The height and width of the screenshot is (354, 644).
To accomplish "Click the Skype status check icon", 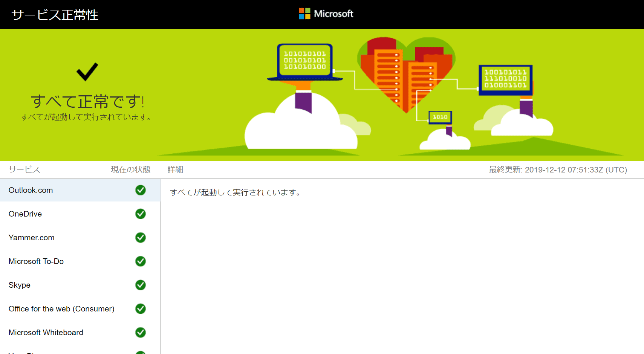I will point(141,285).
